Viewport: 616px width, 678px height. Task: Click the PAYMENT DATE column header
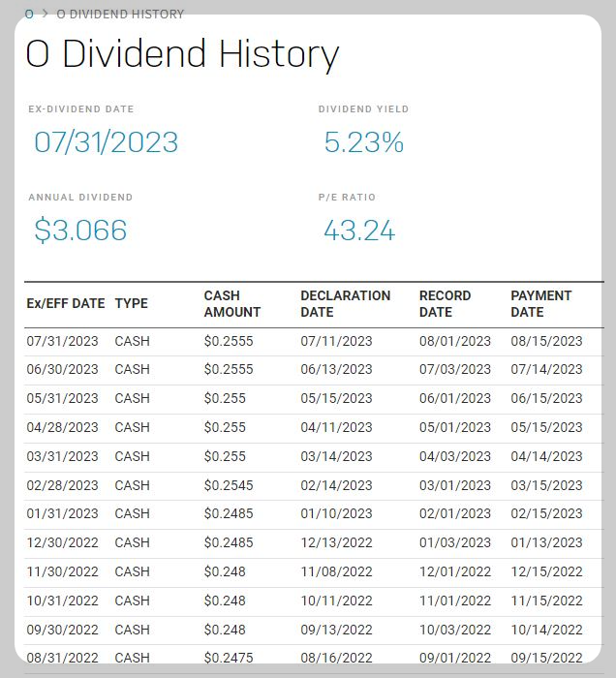point(541,303)
